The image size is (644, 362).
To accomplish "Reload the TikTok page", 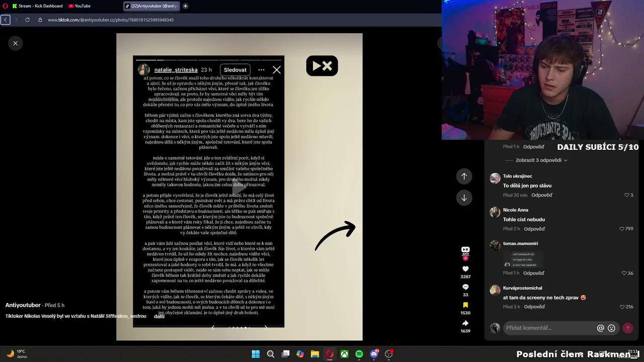I will click(27, 20).
